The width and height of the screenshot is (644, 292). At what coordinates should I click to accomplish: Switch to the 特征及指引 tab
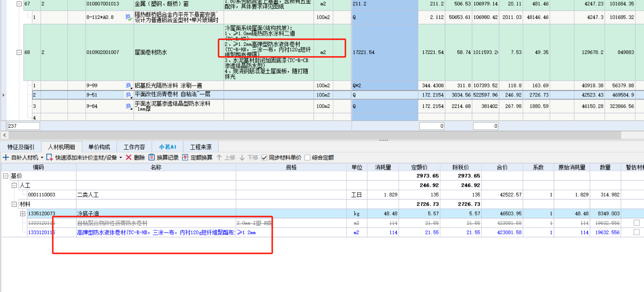coord(21,147)
